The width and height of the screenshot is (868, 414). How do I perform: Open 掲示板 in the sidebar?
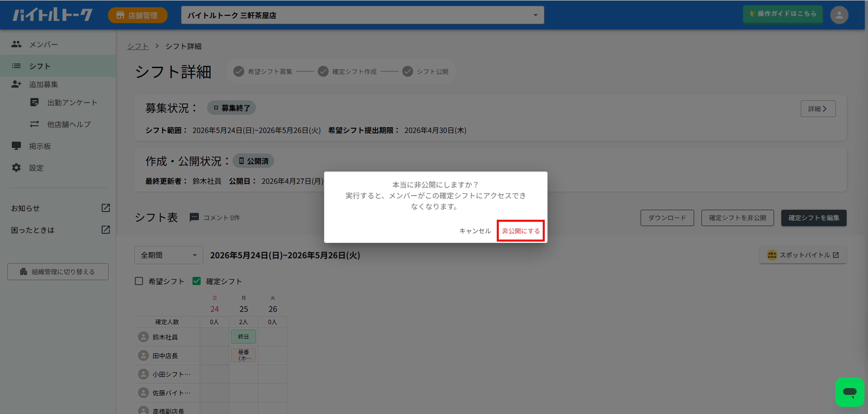click(58, 146)
